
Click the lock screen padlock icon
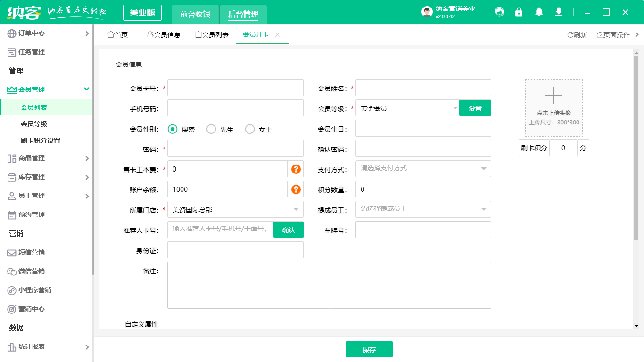pos(519,12)
